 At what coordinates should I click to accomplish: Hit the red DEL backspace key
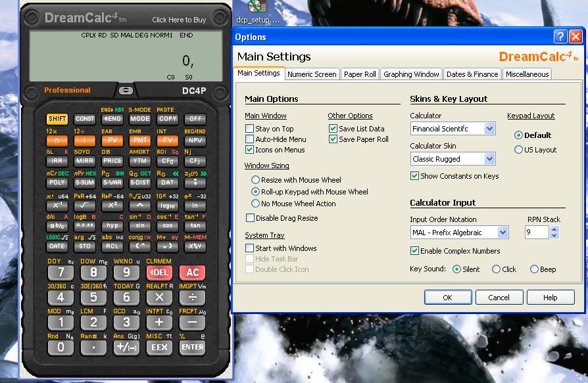pos(159,272)
